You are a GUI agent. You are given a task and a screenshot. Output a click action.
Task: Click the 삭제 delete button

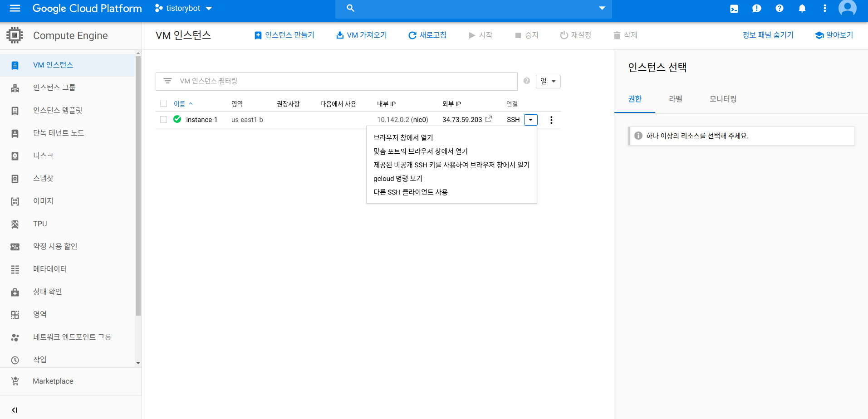tap(625, 35)
